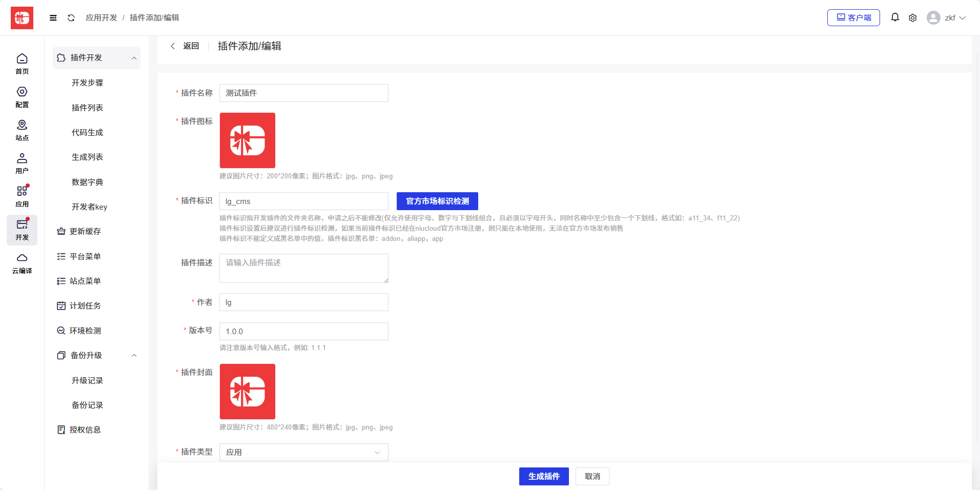980x490 pixels.
Task: Go to the 用户 user section icon
Action: [x=22, y=164]
